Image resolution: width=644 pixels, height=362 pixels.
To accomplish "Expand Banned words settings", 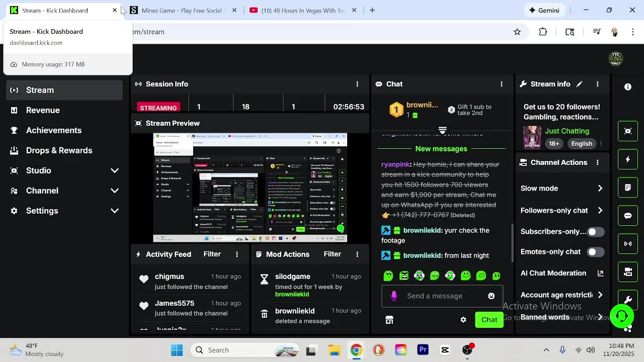I will (600, 317).
